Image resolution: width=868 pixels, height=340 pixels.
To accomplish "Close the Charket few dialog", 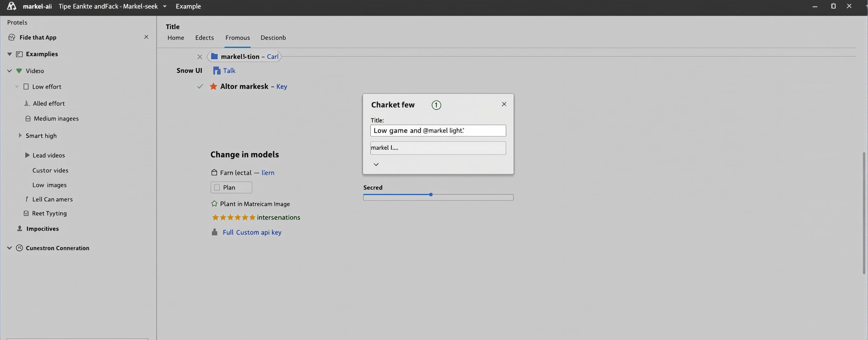I will click(x=504, y=104).
